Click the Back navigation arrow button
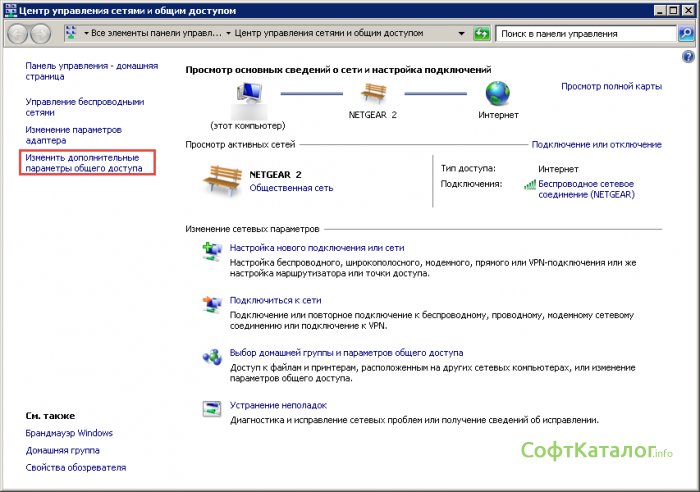Viewport: 700px width, 492px height. tap(18, 33)
